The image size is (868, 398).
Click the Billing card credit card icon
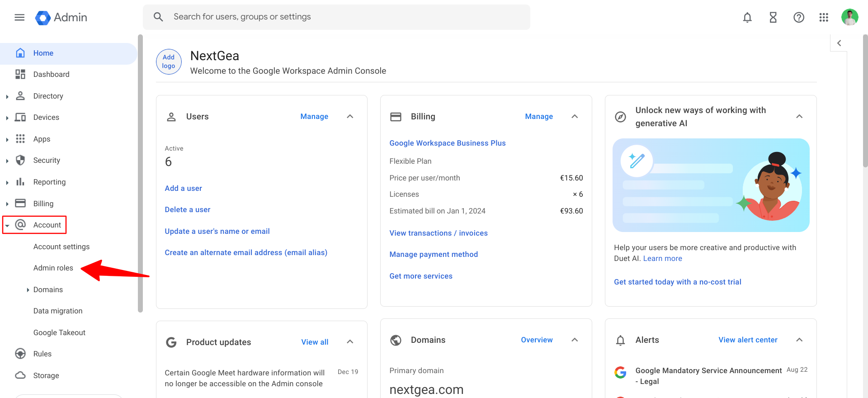point(396,117)
